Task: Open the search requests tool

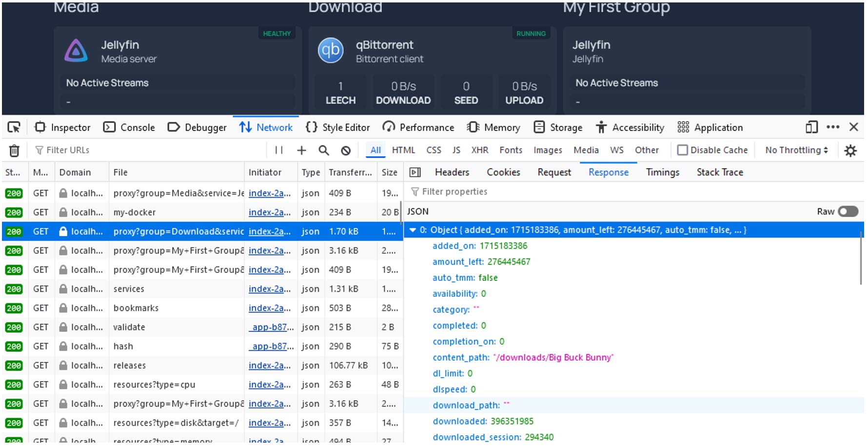Action: click(324, 150)
